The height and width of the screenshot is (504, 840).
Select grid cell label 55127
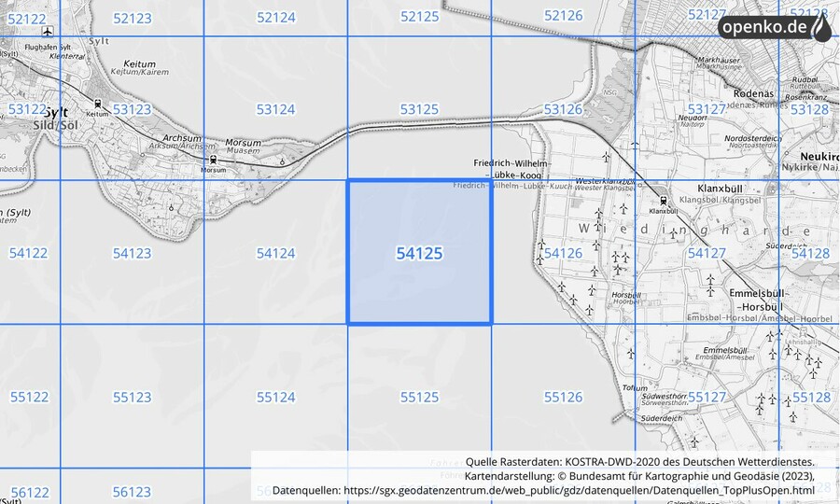point(707,397)
